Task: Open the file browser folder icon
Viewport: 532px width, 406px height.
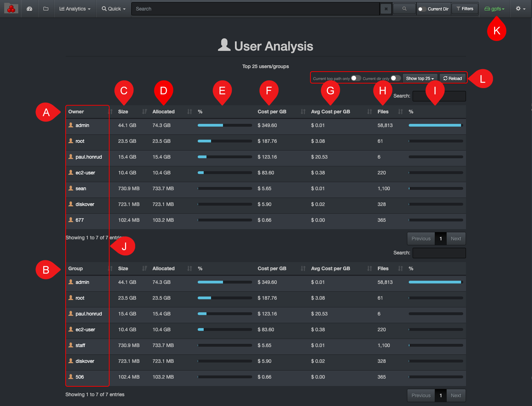Action: pos(46,8)
